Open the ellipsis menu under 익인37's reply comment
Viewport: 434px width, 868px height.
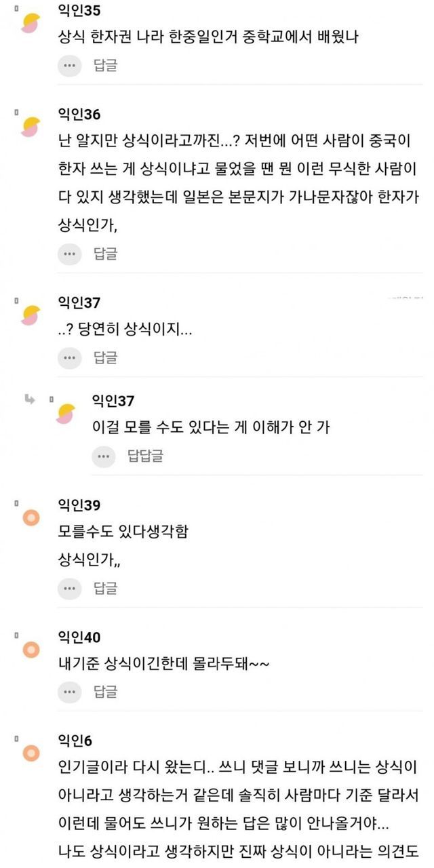[x=103, y=456]
